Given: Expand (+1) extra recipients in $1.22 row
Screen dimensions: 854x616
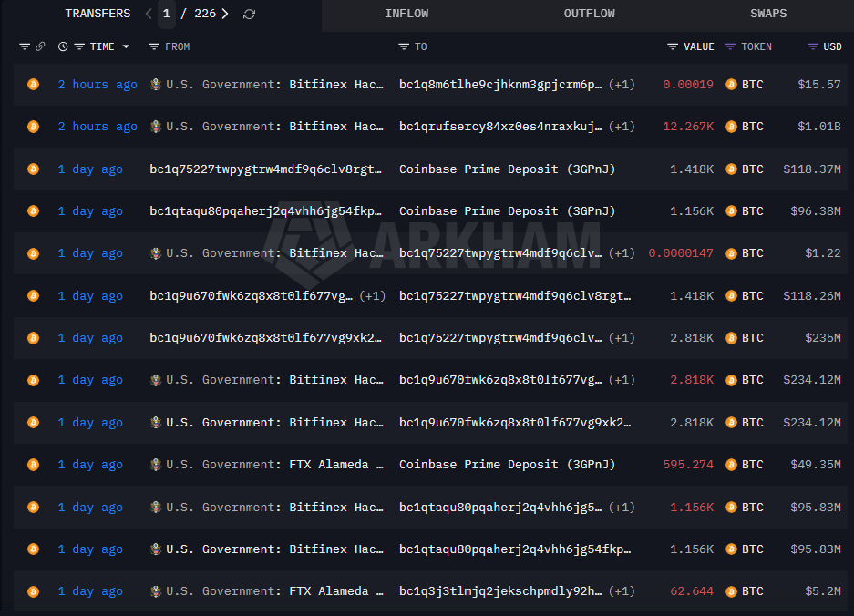Looking at the screenshot, I should (x=622, y=253).
